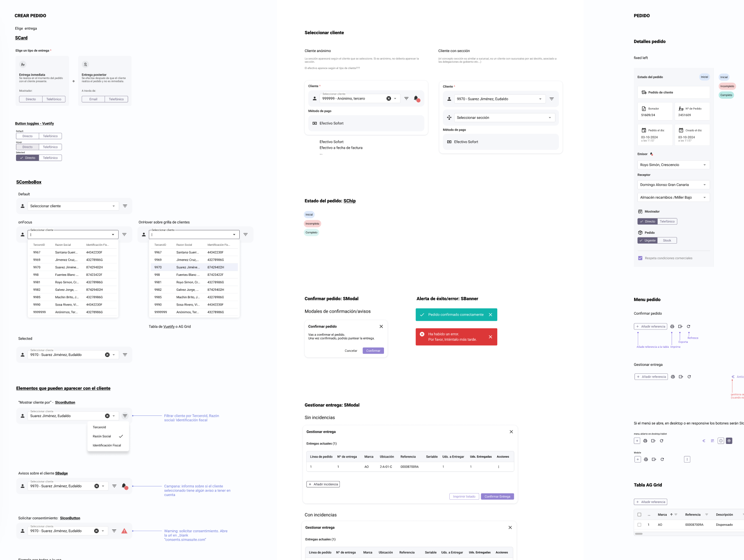Click the Refresca refresh icon
Screen dimensions: 744x560
689,326
